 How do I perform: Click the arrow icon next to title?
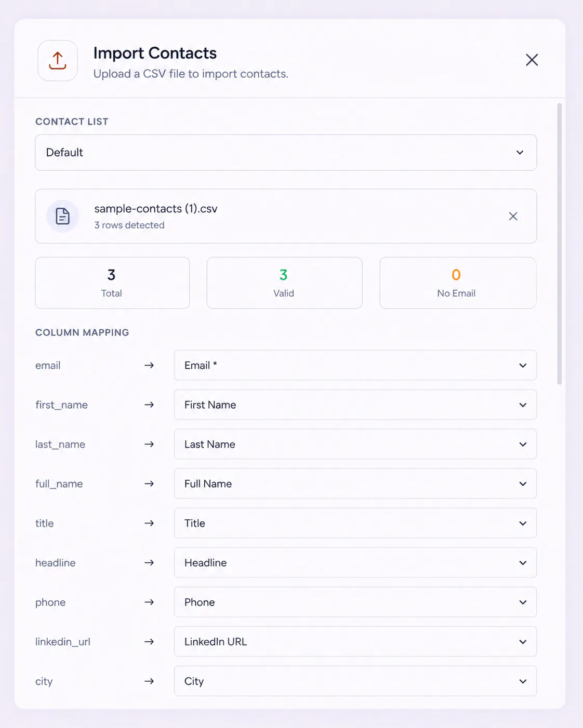pos(149,523)
